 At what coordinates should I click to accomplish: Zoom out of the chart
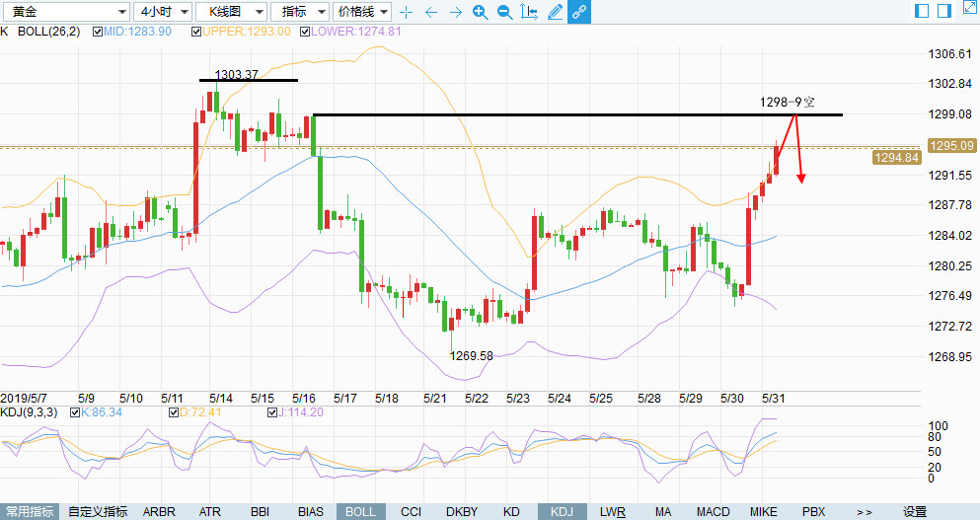(x=504, y=12)
